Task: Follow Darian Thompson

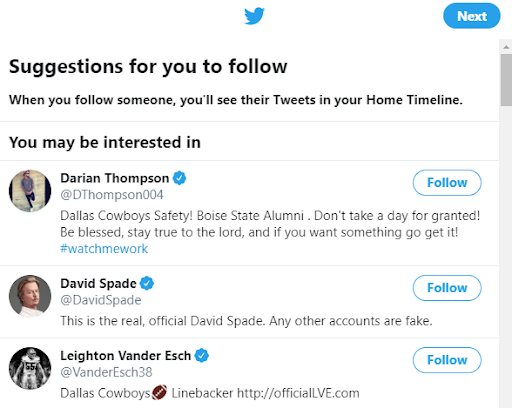Action: click(x=447, y=183)
